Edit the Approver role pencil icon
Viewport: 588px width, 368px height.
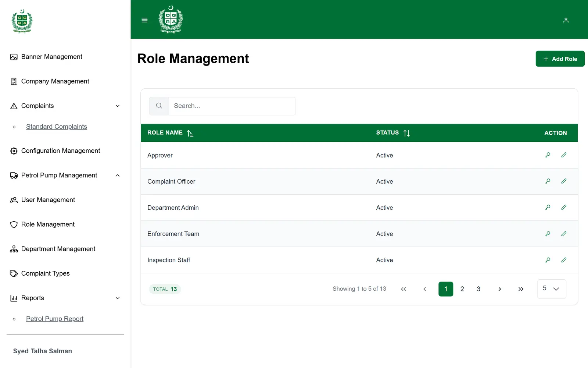tap(564, 155)
